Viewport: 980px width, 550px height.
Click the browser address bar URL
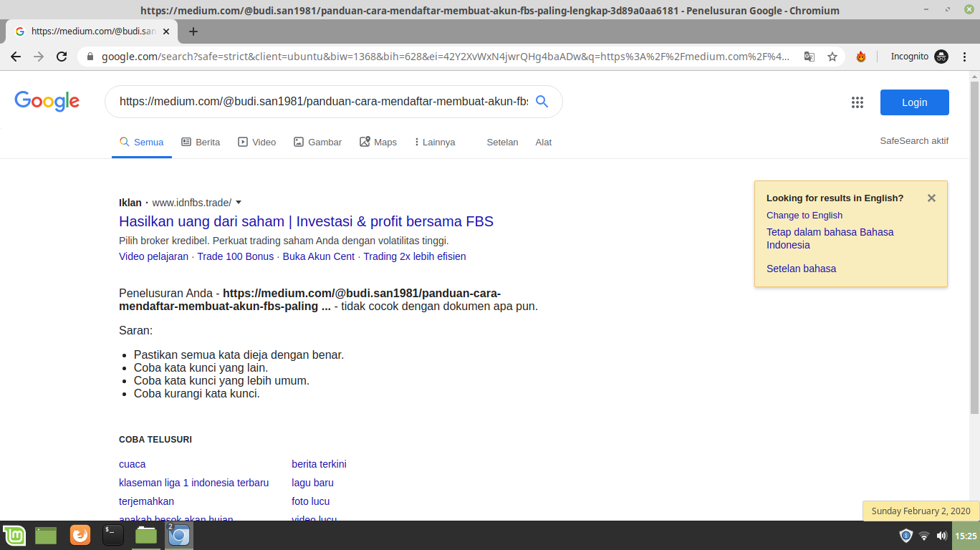(x=446, y=57)
